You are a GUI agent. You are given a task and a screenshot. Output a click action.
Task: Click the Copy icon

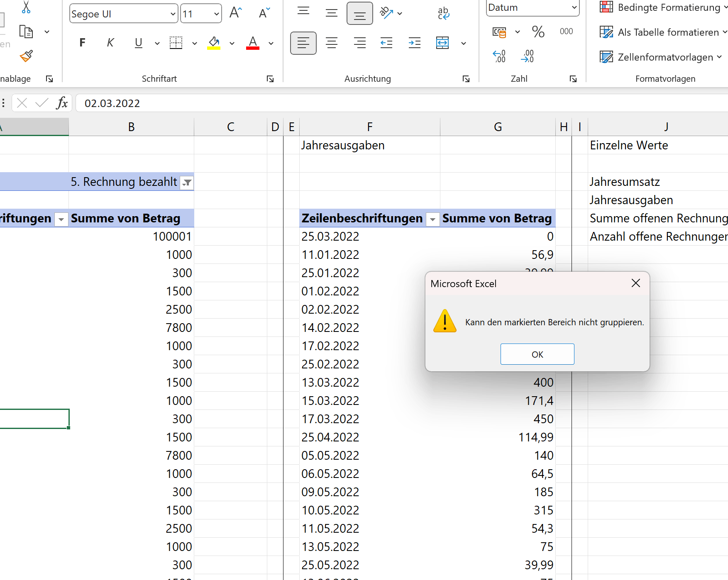tap(26, 32)
